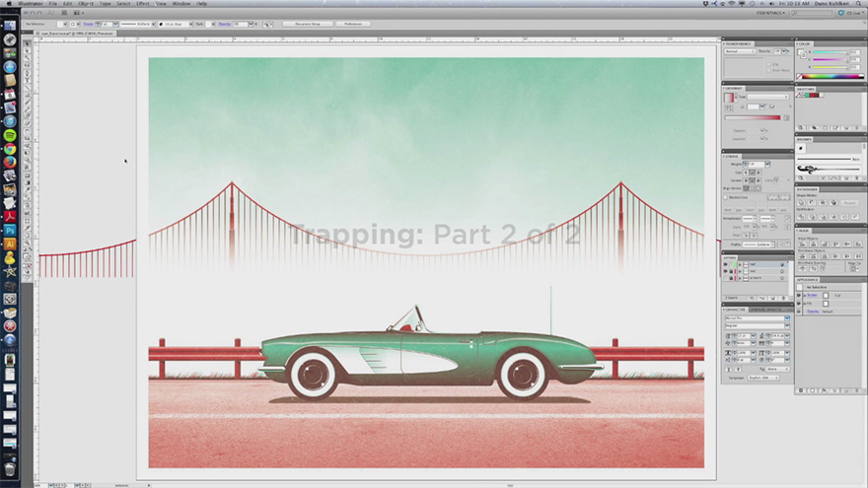Open the Effect menu
The image size is (868, 488).
pyautogui.click(x=142, y=3)
